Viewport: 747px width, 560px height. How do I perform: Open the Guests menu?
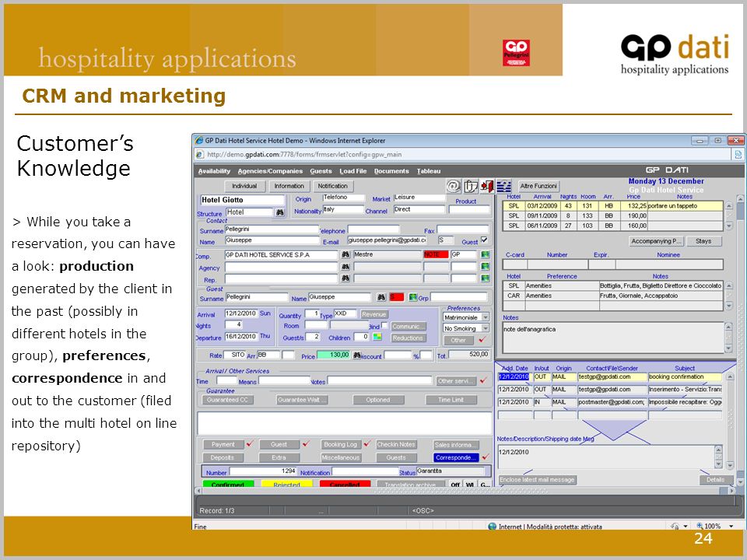click(321, 171)
